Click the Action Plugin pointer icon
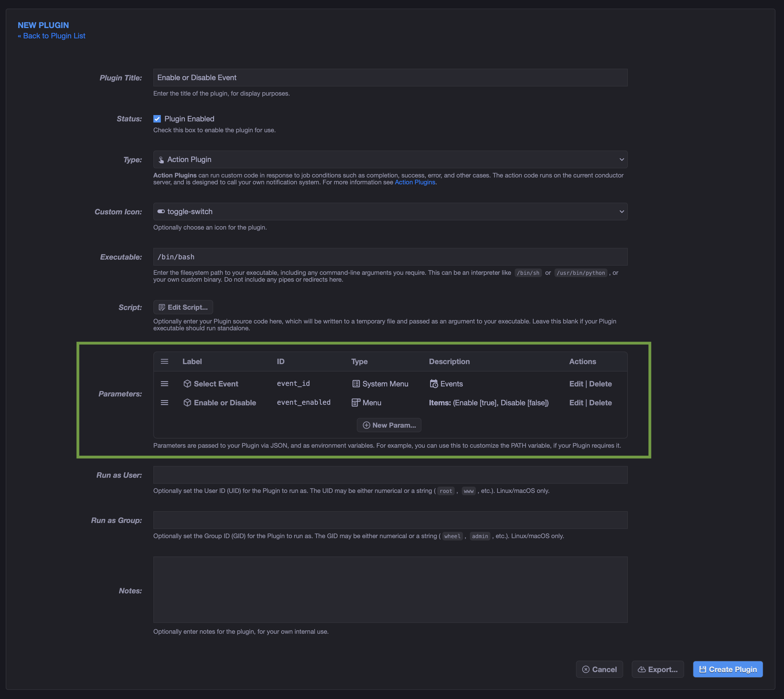 click(161, 160)
